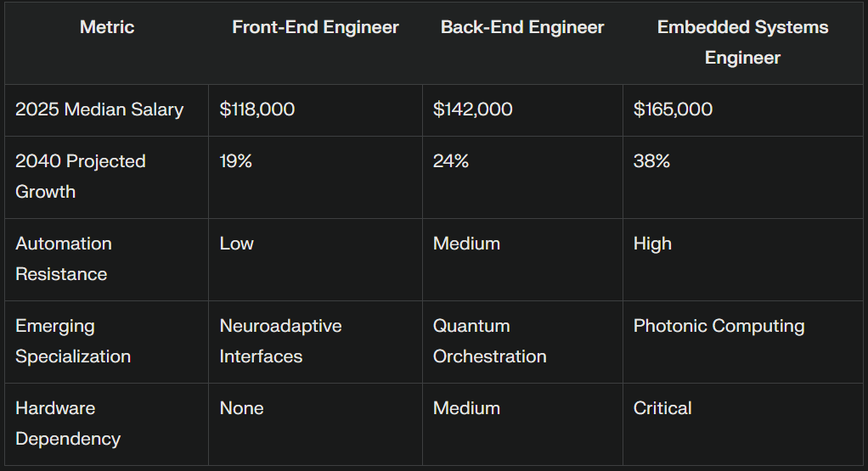Click the Quantum Orchestration cell
Screen dimensions: 868x471
(x=490, y=341)
